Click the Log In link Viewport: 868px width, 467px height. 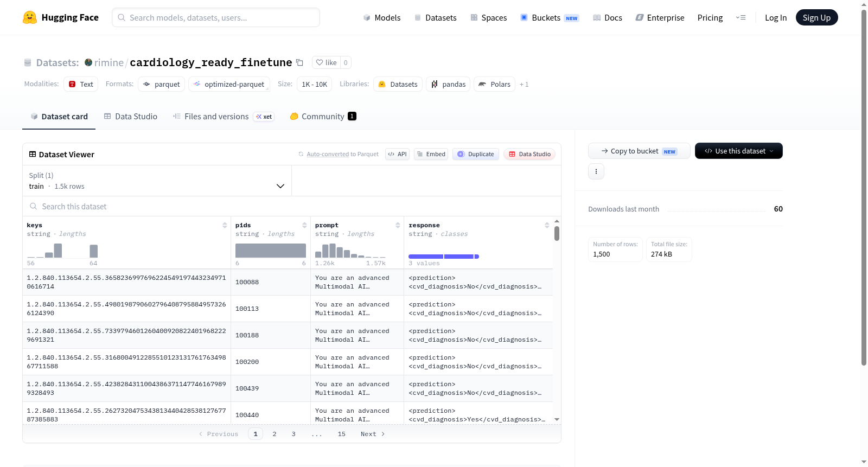point(776,17)
